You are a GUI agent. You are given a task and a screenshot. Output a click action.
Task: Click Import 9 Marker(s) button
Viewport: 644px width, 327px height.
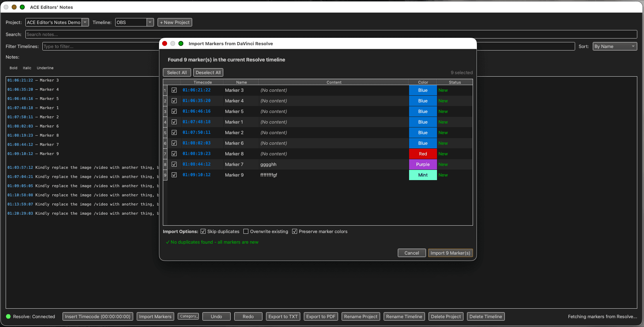[450, 253]
